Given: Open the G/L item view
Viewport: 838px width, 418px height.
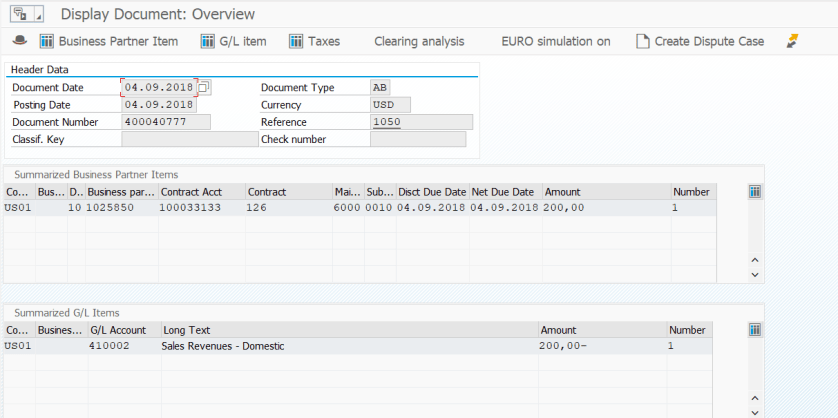Looking at the screenshot, I should coord(234,41).
